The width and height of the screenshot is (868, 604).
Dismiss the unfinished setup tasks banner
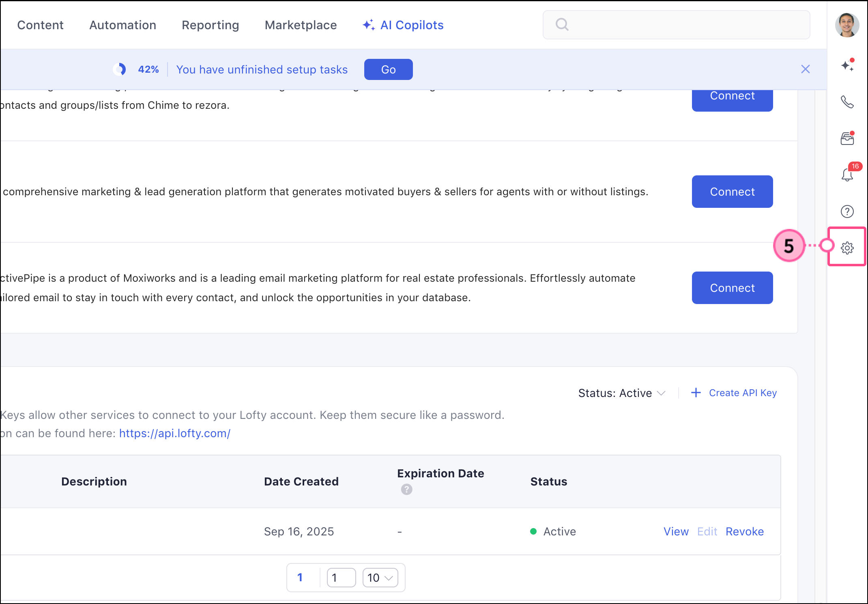pos(805,69)
